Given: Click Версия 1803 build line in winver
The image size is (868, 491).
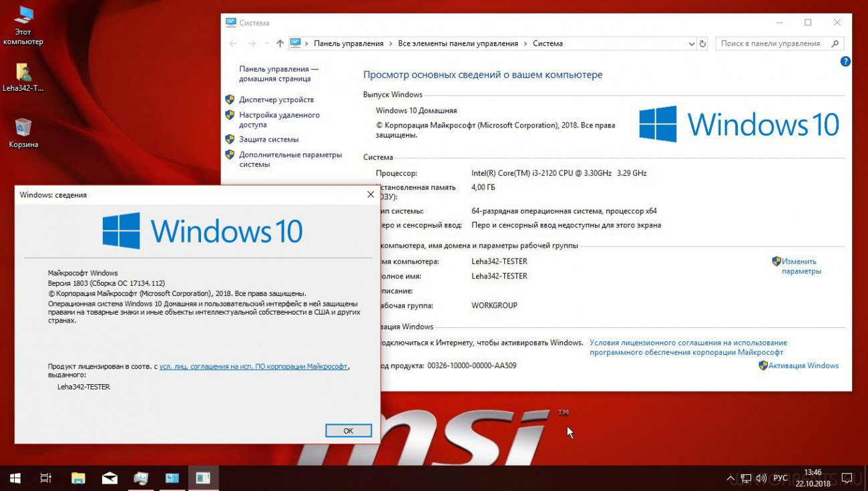Looking at the screenshot, I should click(106, 283).
